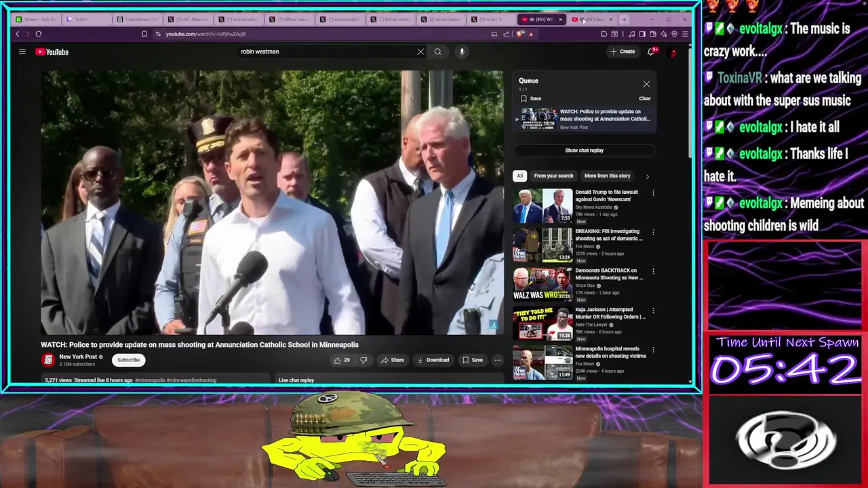Click the main video player
This screenshot has width=868, height=488.
coord(272,203)
